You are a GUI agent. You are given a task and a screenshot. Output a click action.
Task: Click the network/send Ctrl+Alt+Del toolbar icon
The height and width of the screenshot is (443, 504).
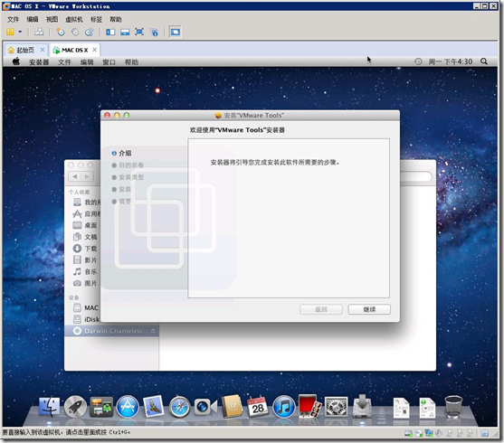(39, 32)
